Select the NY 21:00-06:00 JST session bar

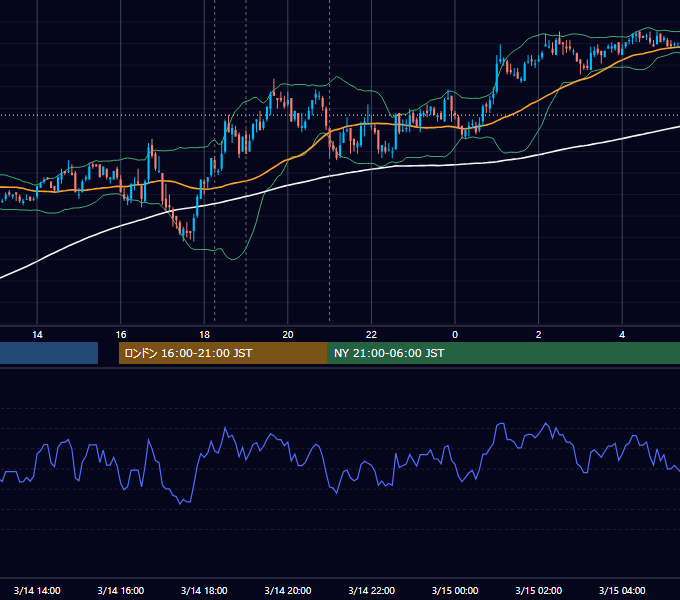coord(503,353)
